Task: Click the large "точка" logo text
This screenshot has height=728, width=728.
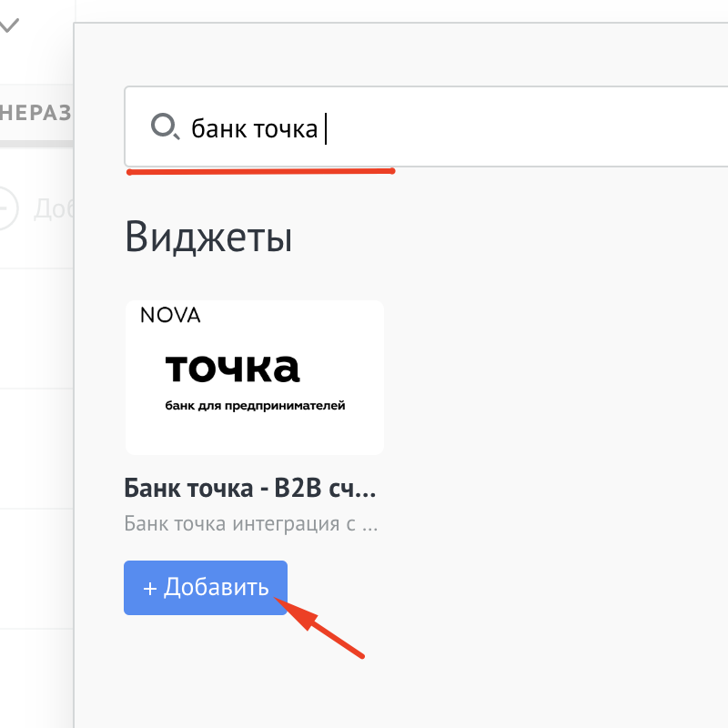Action: point(232,368)
